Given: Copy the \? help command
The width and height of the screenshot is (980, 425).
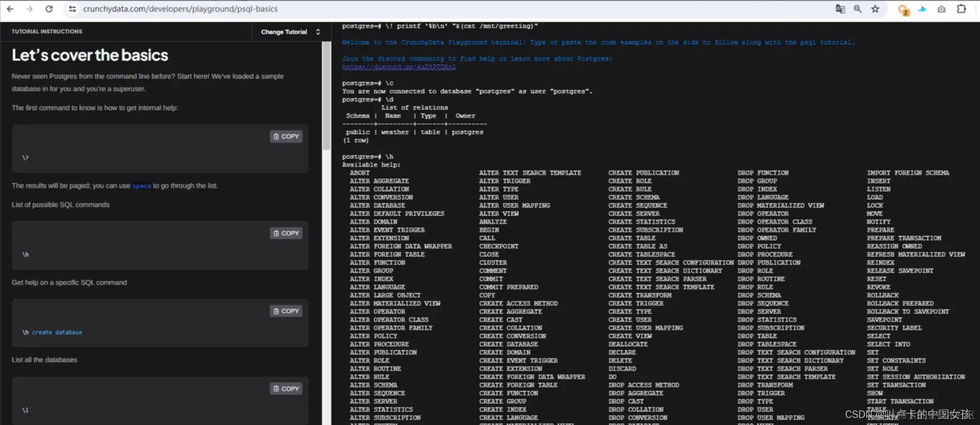Looking at the screenshot, I should (286, 136).
